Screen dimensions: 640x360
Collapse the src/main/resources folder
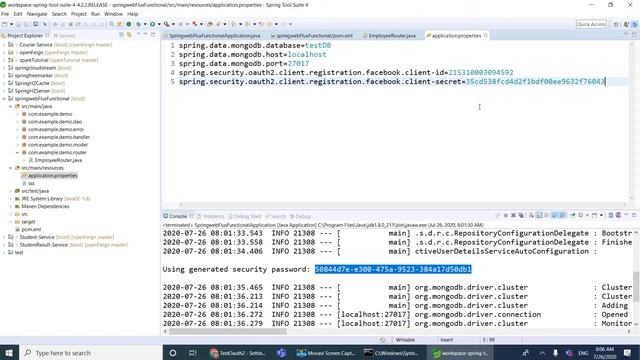(x=11, y=168)
